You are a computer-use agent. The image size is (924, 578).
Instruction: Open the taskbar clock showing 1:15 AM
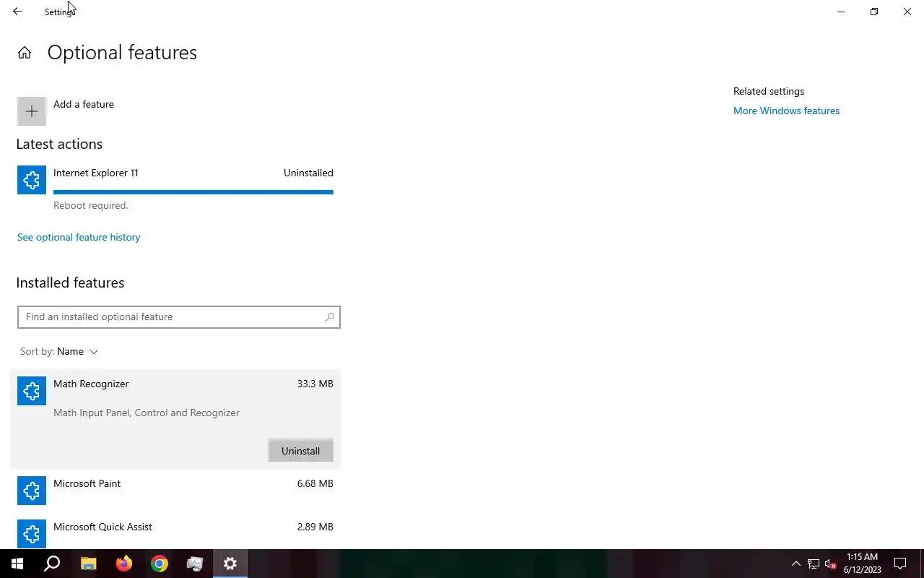click(x=862, y=564)
